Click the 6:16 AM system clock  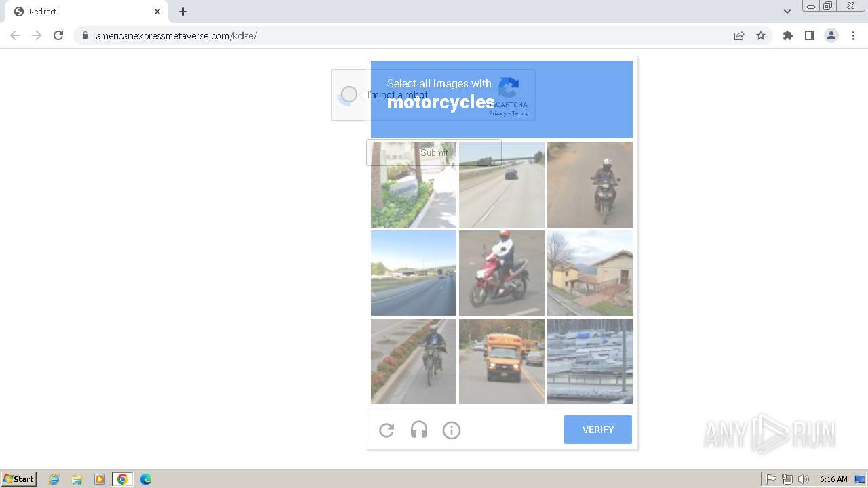click(x=833, y=479)
